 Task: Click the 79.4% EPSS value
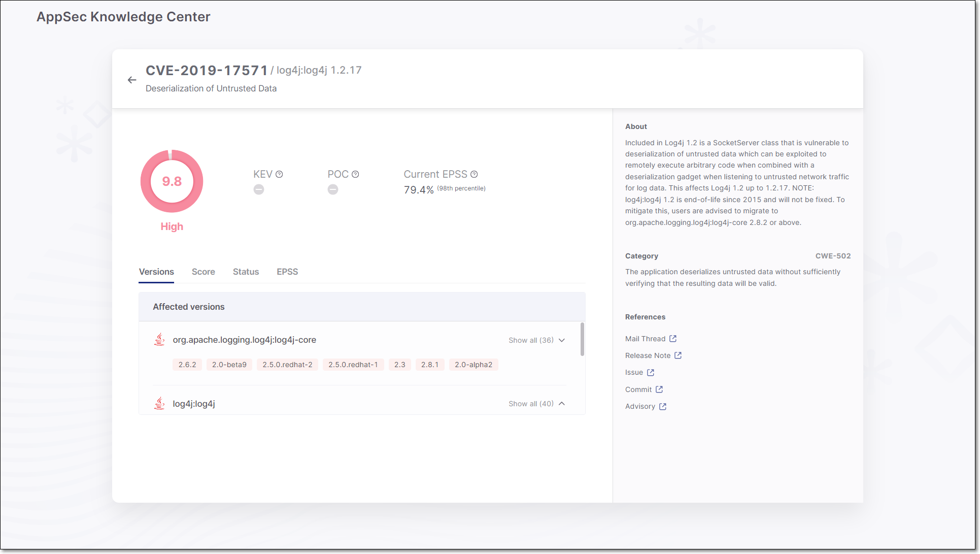click(x=419, y=190)
